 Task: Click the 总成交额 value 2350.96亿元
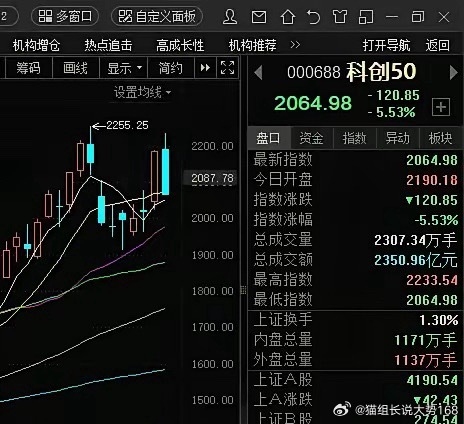(x=416, y=260)
